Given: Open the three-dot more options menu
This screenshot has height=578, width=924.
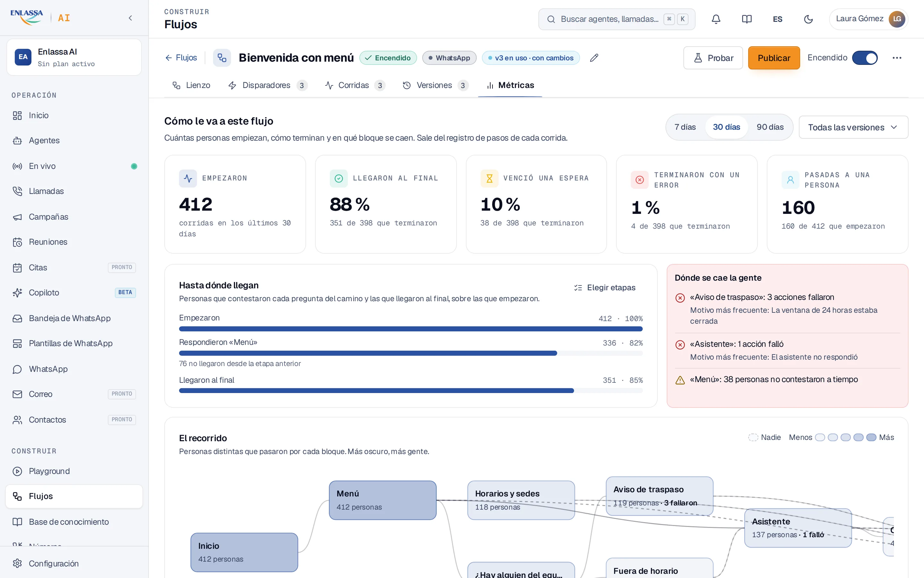Looking at the screenshot, I should click(x=897, y=58).
